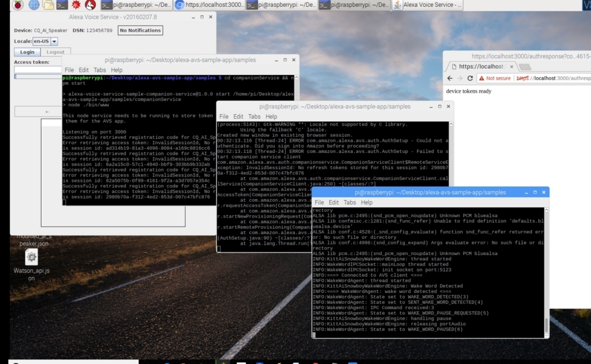This screenshot has height=364, width=591.
Task: Select the Logout tab in Alexa Voice Service
Action: pos(55,51)
